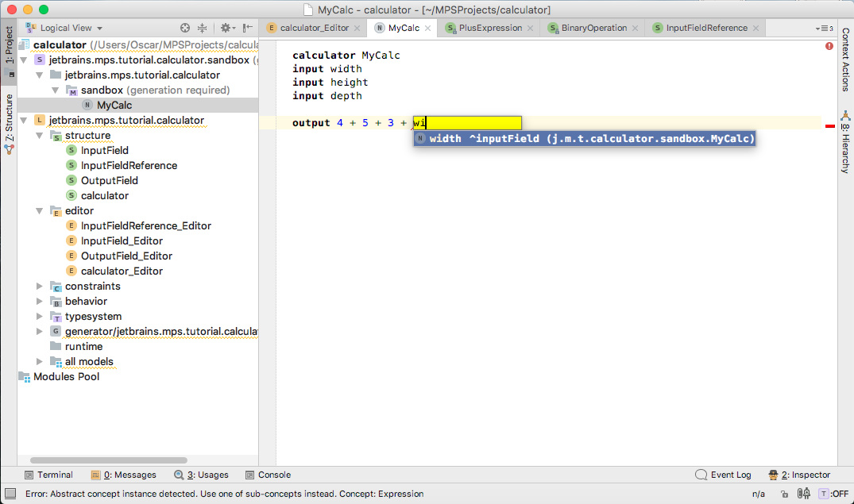The width and height of the screenshot is (854, 504).
Task: Open the 2: Inspector tool window
Action: point(799,475)
